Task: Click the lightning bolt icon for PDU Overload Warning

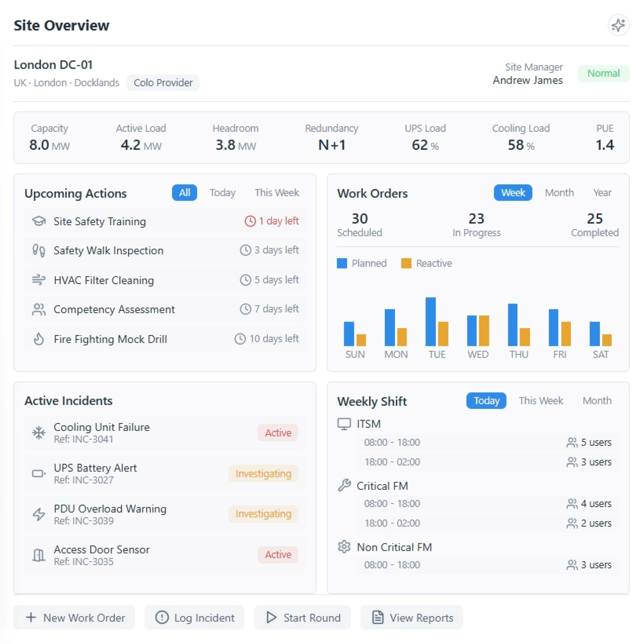Action: (x=39, y=514)
